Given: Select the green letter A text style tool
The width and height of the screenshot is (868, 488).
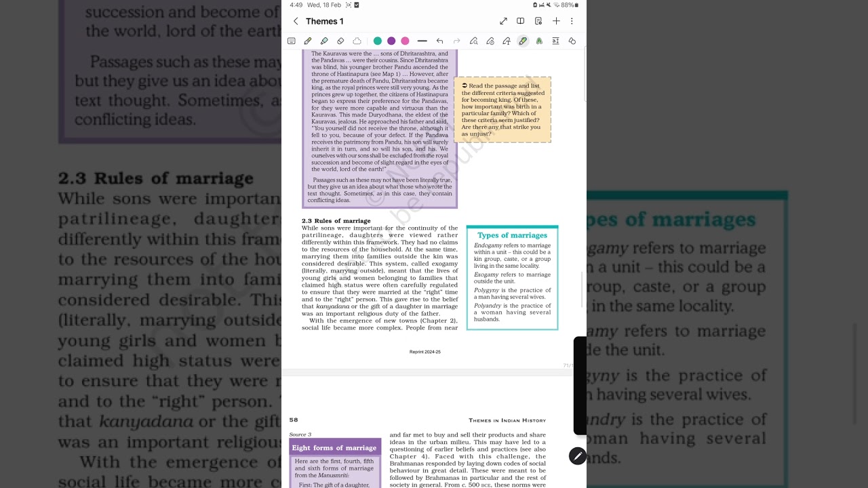Looking at the screenshot, I should pos(539,41).
